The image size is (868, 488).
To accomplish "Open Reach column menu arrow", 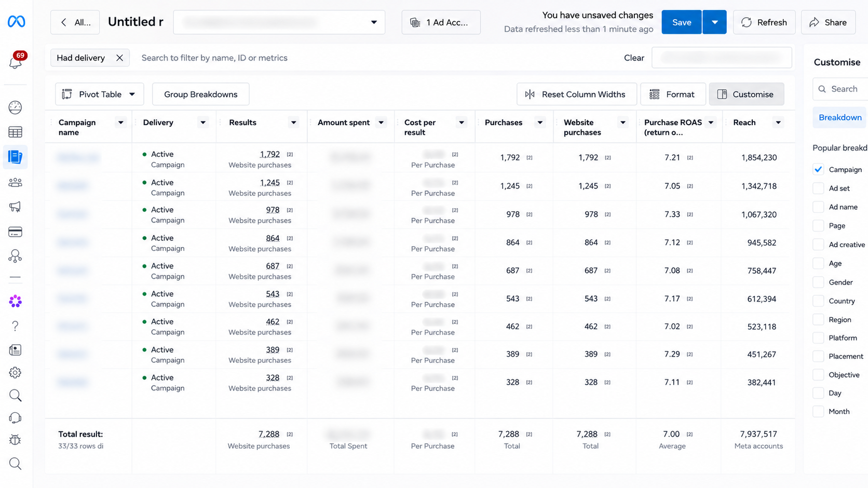I will (778, 123).
